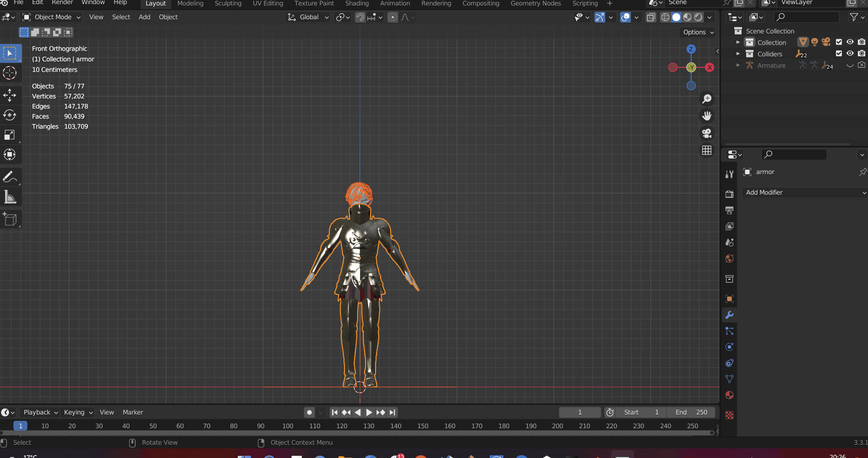This screenshot has height=458, width=868.
Task: Switch to perspective/orthographic grid icon
Action: [707, 151]
